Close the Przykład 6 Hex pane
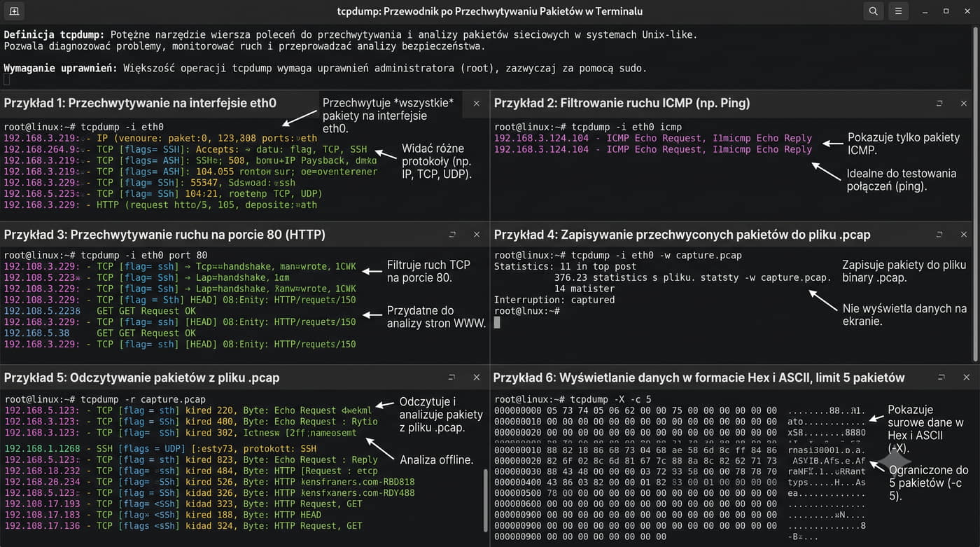 coord(967,378)
